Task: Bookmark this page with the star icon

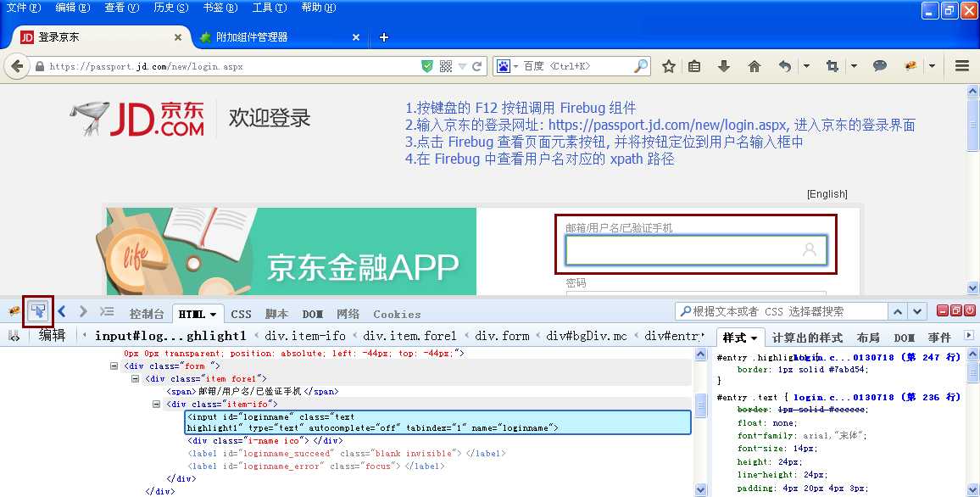Action: click(x=668, y=66)
